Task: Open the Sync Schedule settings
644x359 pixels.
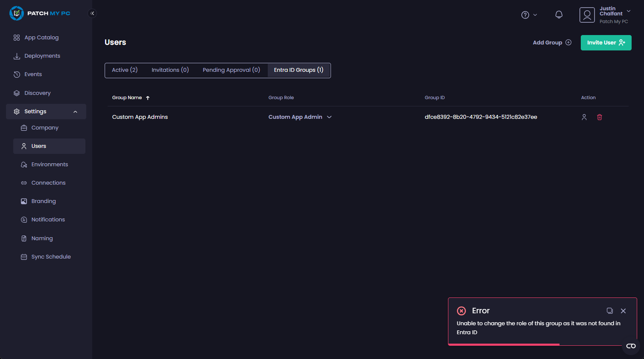Action: [x=50, y=256]
